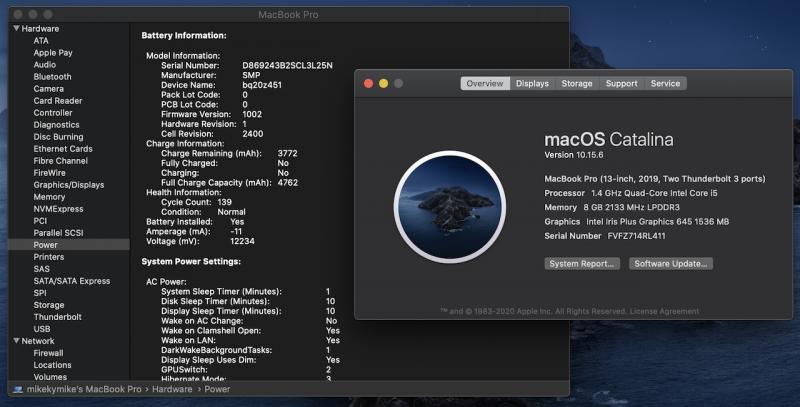Select Audio in the sidebar

[x=45, y=65]
